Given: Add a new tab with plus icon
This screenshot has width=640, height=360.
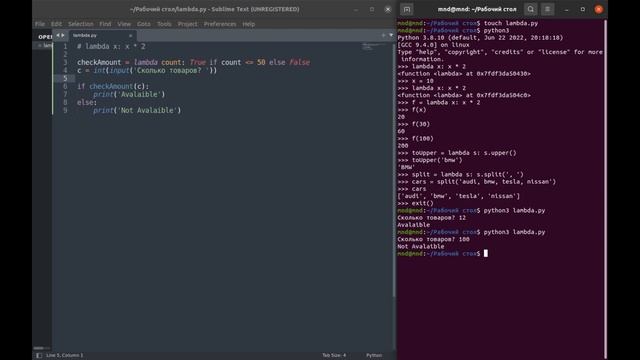Looking at the screenshot, I should (383, 36).
